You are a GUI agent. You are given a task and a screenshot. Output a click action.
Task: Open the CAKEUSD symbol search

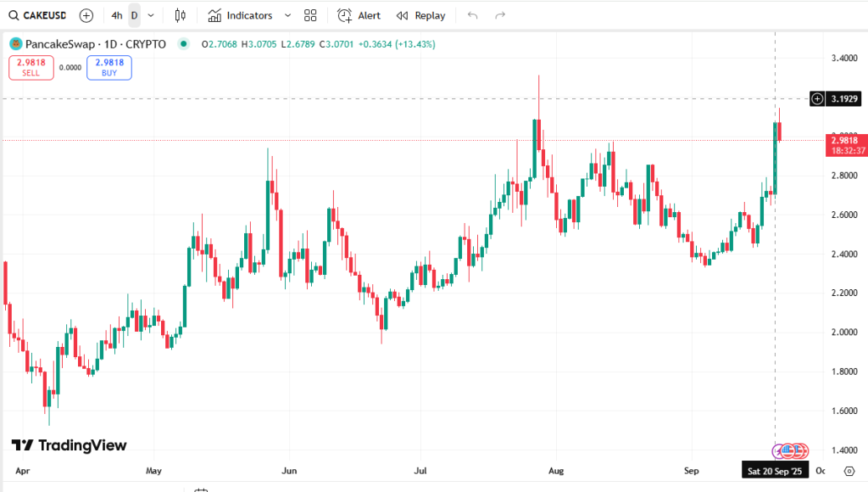(x=37, y=15)
